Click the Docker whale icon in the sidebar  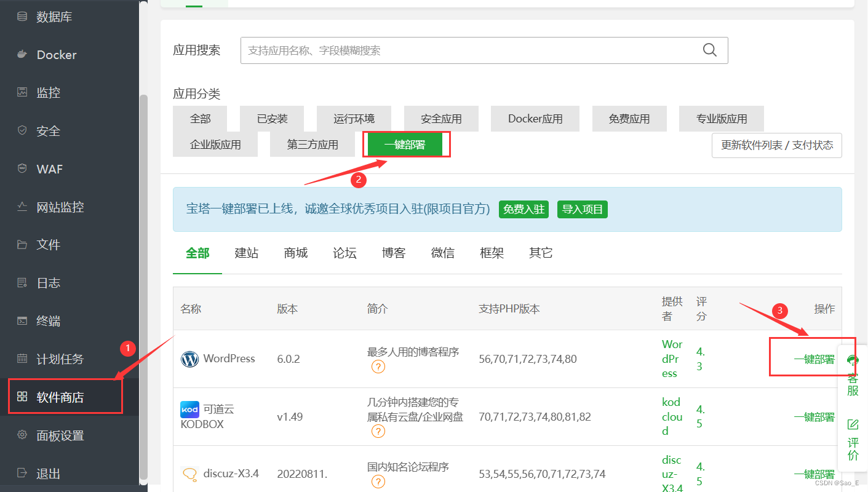(22, 55)
